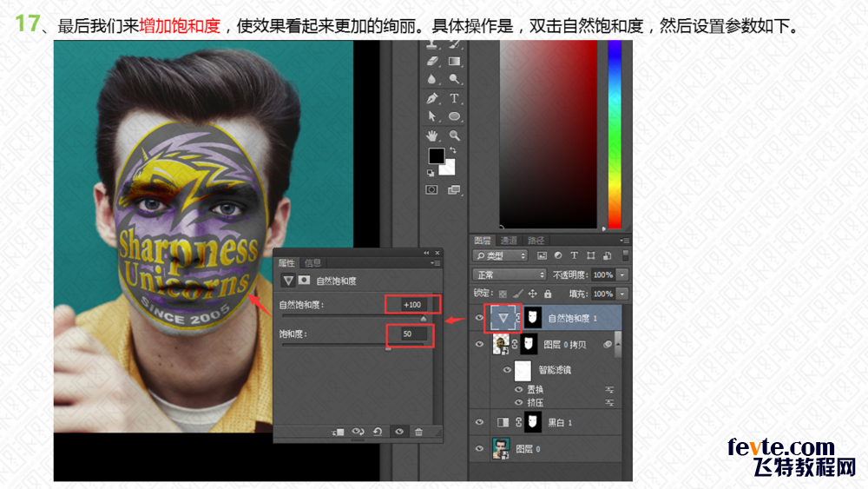The height and width of the screenshot is (489, 868).
Task: Click the shape layer filter icon
Action: tap(590, 256)
